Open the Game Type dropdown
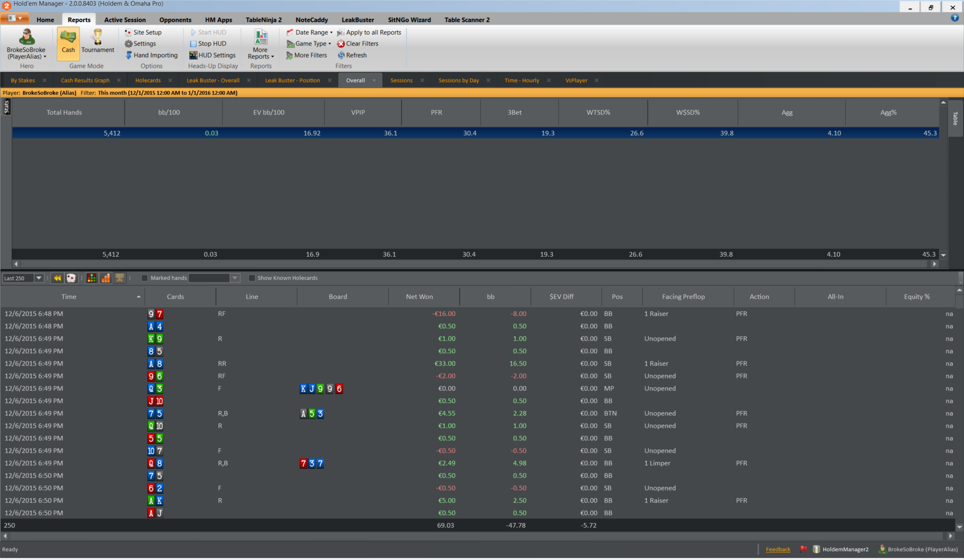This screenshot has height=560, width=964. [x=309, y=44]
